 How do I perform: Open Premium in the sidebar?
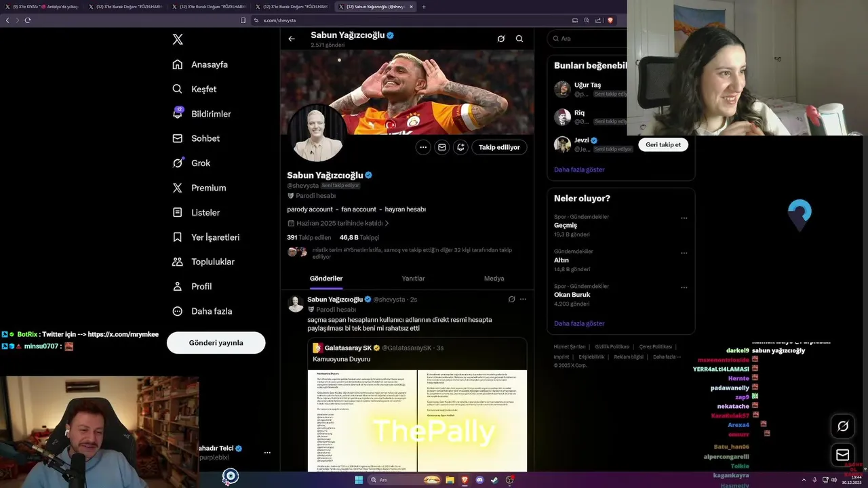199,188
